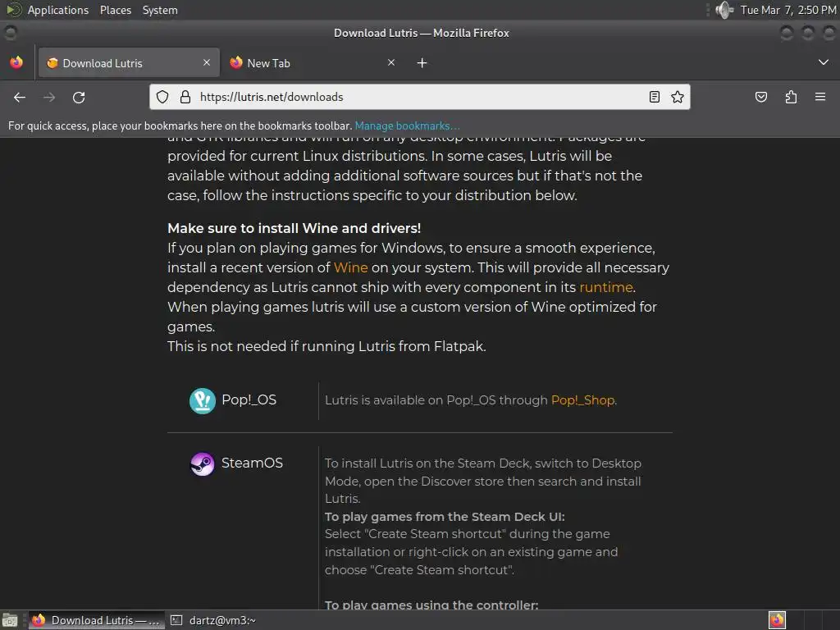Click the Firefox icon in bottom-right panel
Image resolution: width=840 pixels, height=630 pixels.
click(777, 620)
